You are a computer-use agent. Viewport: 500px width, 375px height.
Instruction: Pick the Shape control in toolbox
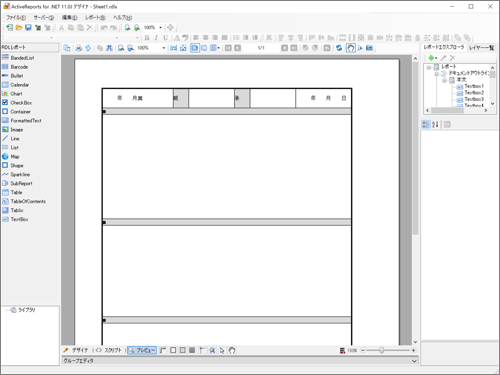click(x=13, y=166)
